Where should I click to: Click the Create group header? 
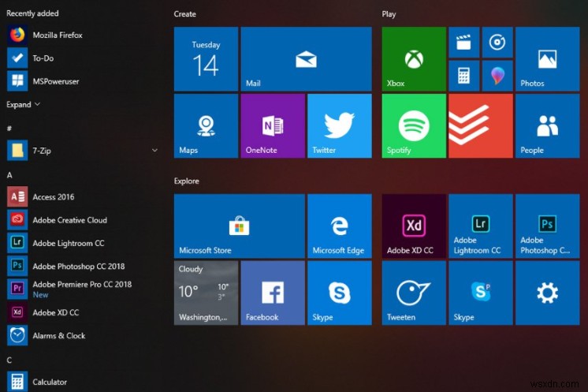tap(185, 14)
